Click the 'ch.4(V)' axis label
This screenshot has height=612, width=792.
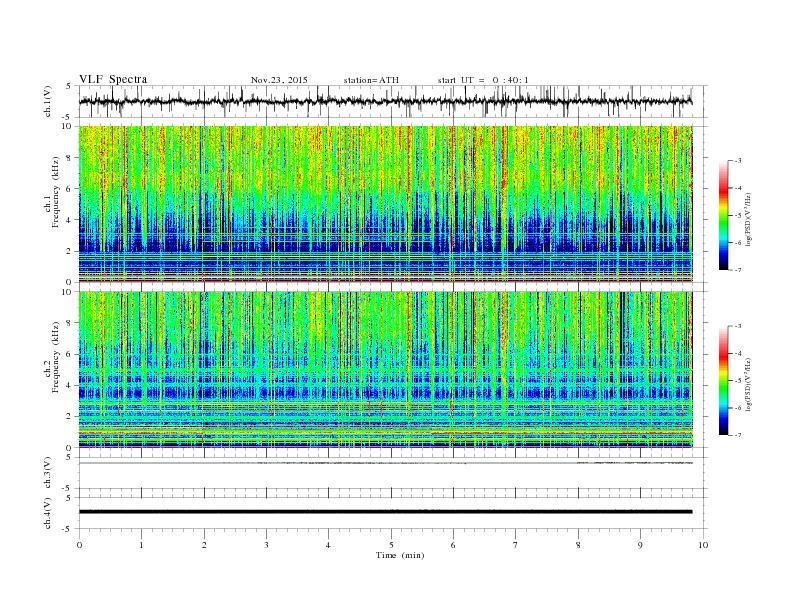pos(48,514)
